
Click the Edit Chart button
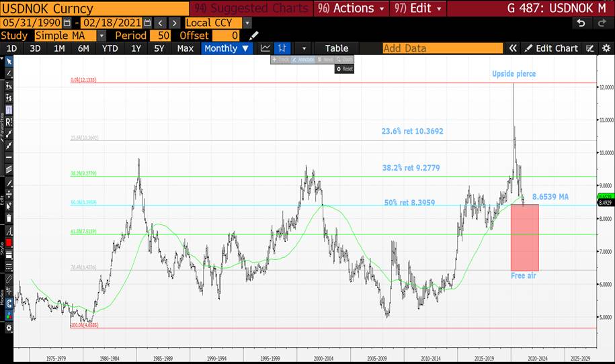[x=551, y=48]
